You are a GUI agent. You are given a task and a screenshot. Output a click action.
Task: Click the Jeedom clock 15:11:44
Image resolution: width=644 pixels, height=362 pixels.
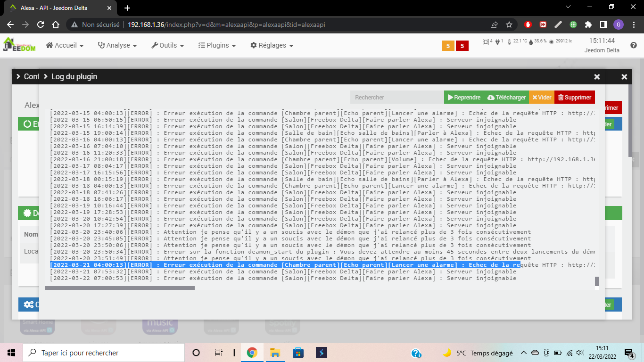point(602,41)
